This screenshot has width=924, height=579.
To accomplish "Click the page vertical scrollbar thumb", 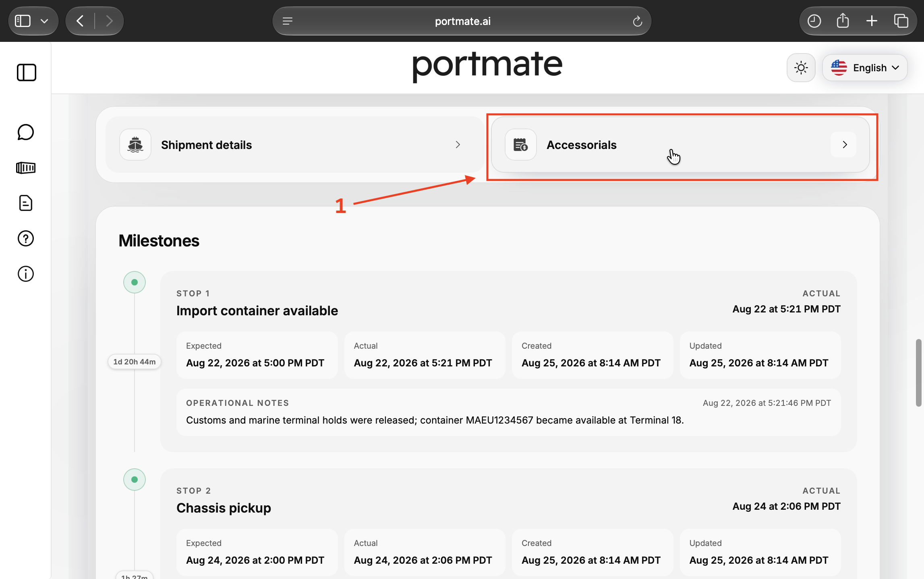I will (919, 372).
